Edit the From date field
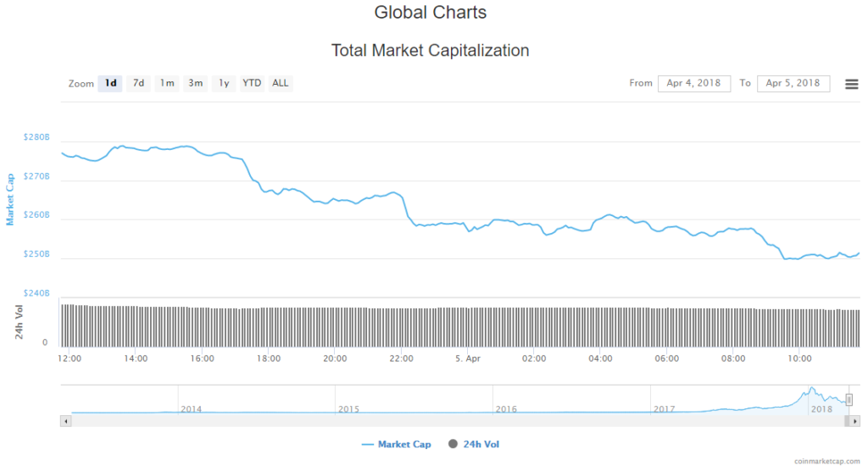868x466 pixels. tap(693, 83)
